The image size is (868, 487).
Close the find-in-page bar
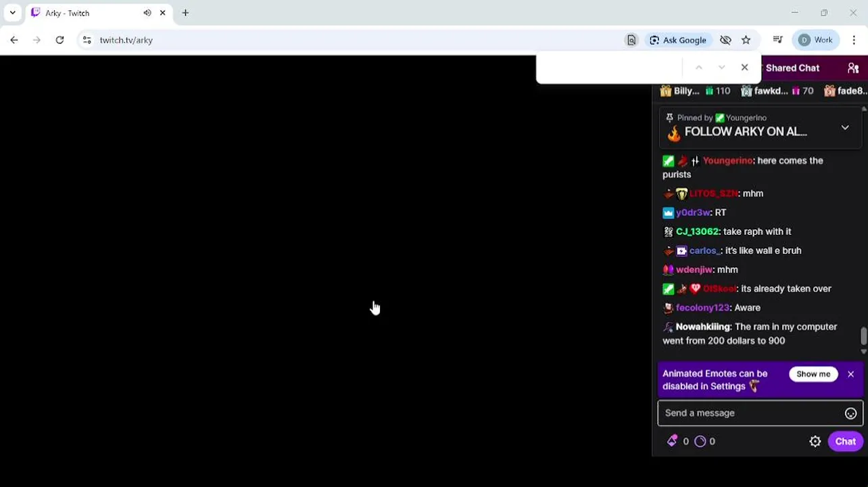tap(744, 68)
